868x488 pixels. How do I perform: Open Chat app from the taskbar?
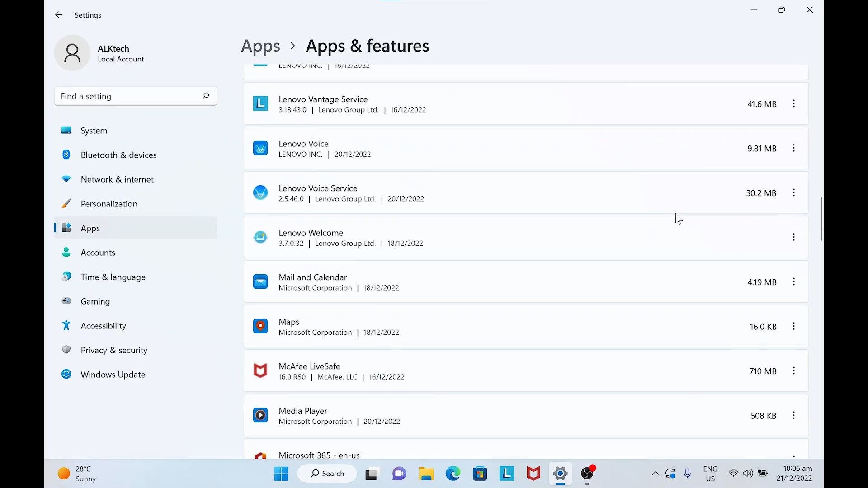tap(399, 474)
